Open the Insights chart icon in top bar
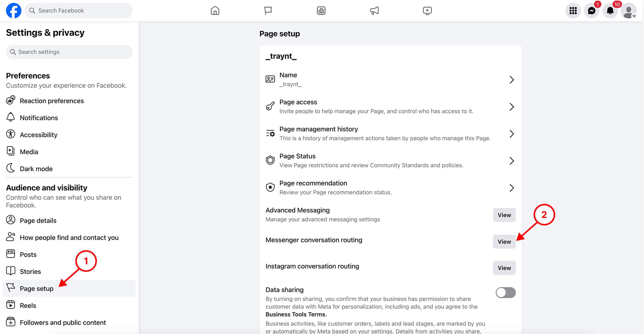Screen dimensions: 644x334 321,11
